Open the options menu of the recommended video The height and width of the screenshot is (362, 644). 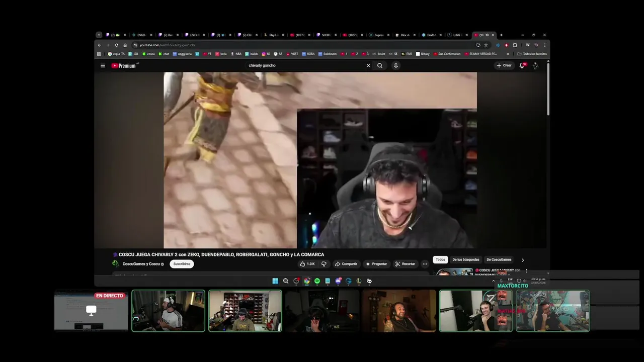coord(526,270)
